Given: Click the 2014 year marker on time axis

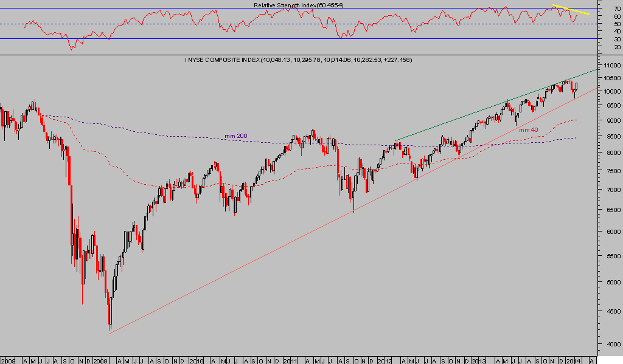Looking at the screenshot, I should pyautogui.click(x=573, y=360).
